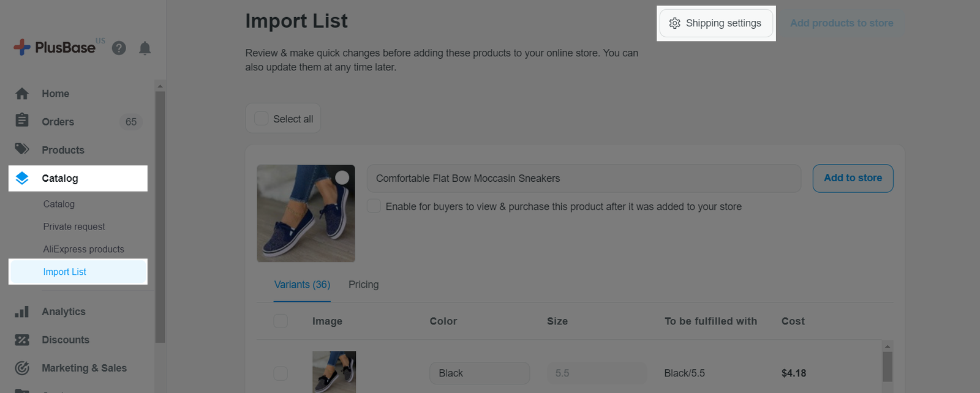Viewport: 980px width, 393px height.
Task: Open Import List submenu item
Action: click(78, 272)
